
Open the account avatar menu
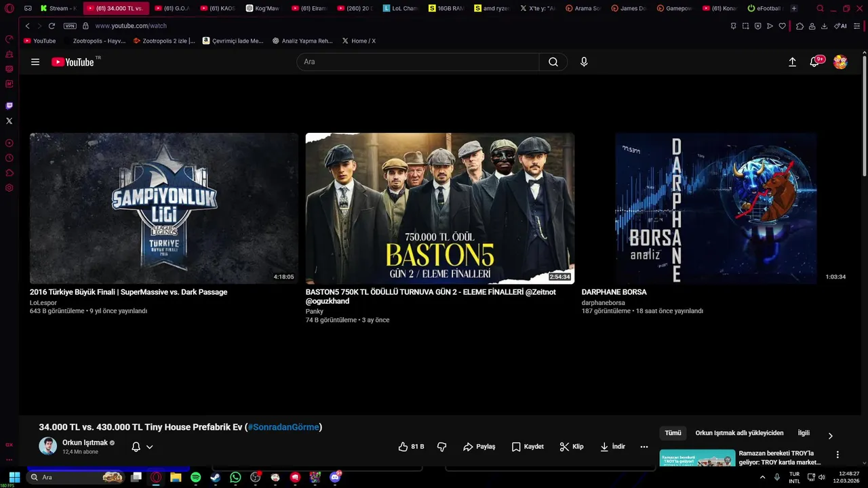(840, 62)
